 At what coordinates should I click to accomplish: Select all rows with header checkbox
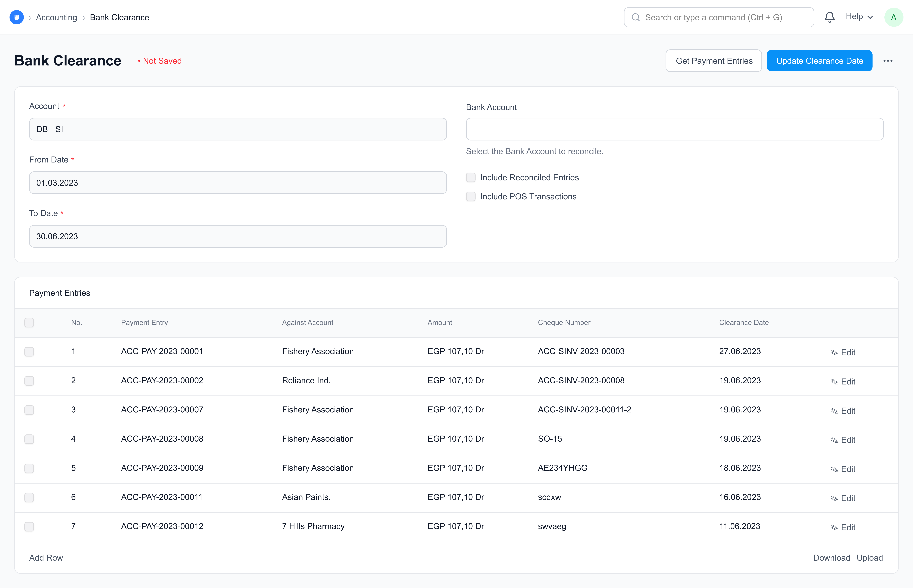tap(29, 323)
